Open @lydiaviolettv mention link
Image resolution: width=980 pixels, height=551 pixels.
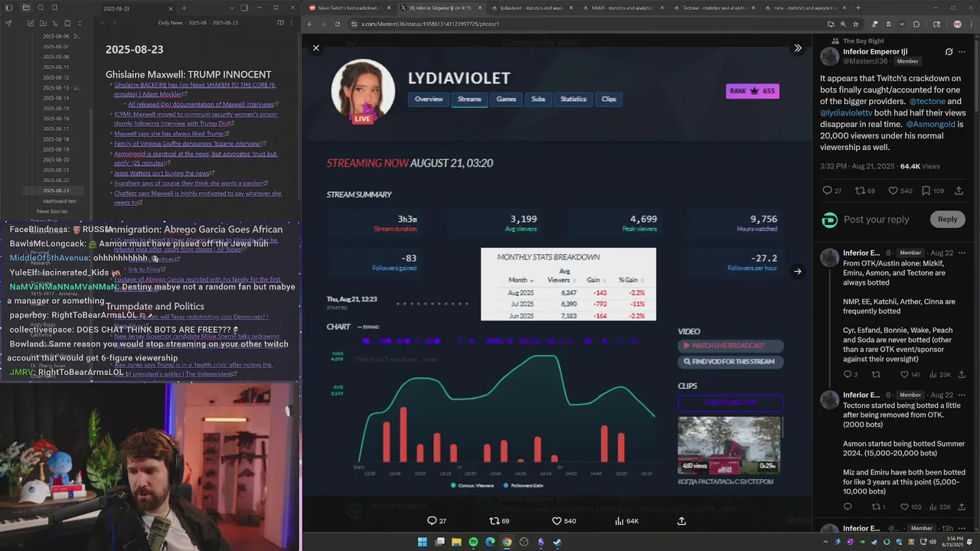(x=846, y=112)
